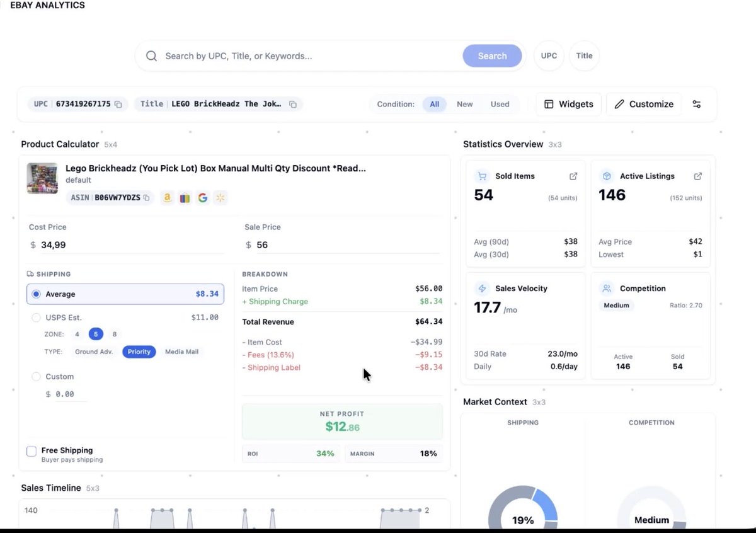Filter condition to New

point(465,104)
